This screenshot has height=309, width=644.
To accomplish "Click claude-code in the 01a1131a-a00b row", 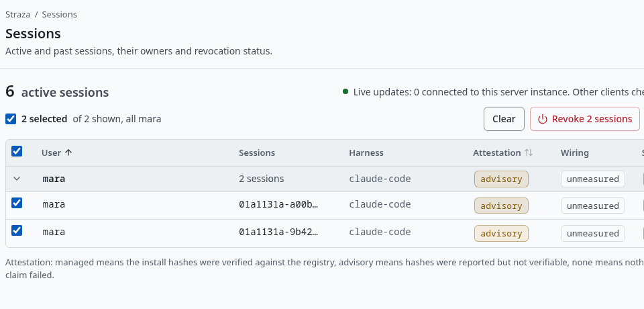I will [x=380, y=204].
